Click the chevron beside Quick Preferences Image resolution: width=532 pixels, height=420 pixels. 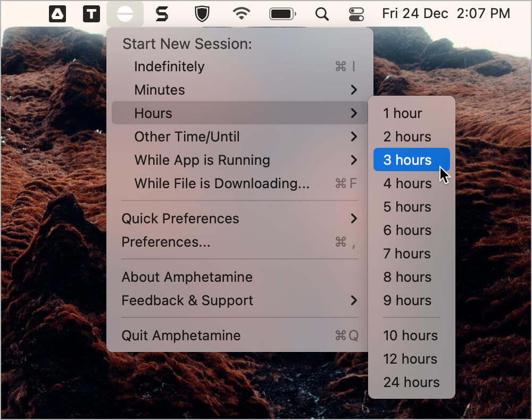pyautogui.click(x=354, y=219)
